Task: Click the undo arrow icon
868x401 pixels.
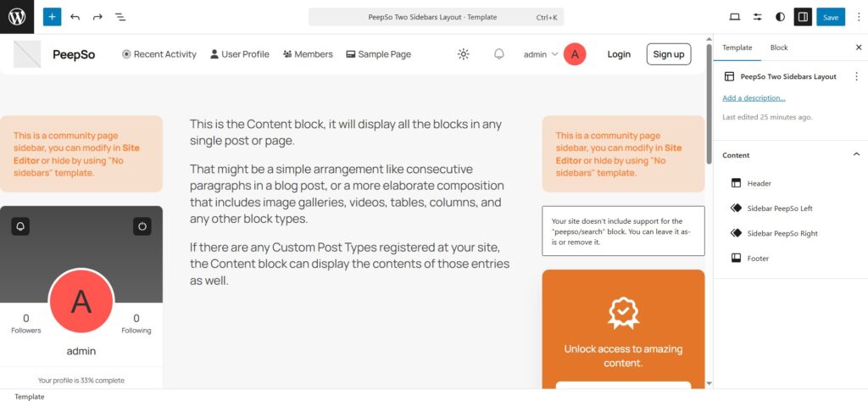Action: tap(75, 17)
